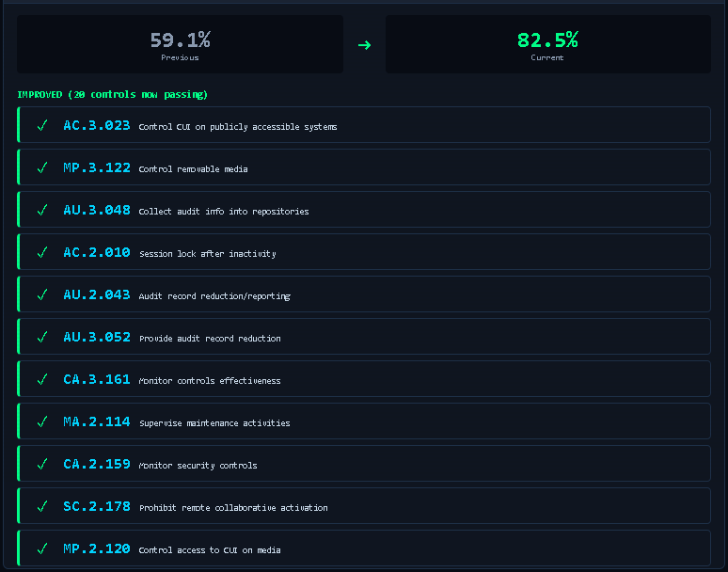Click 'Monitor security controls' description
The image size is (728, 572).
[198, 465]
